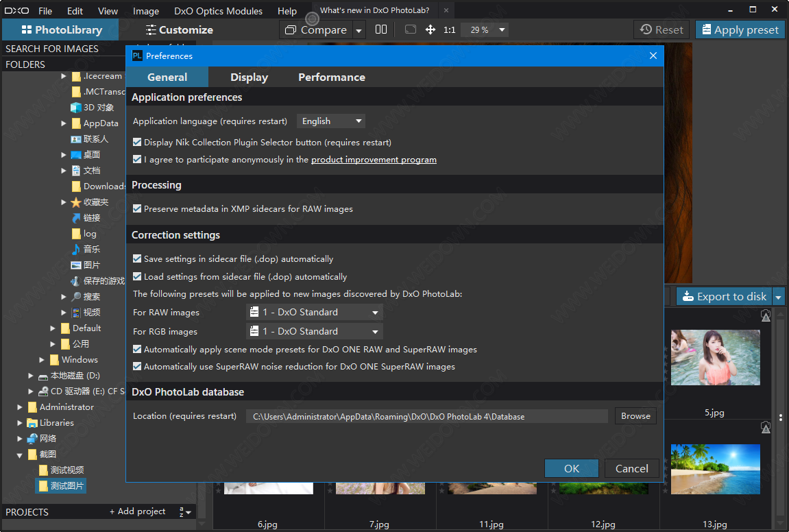The height and width of the screenshot is (532, 789).
Task: Expand the AppData folder
Action: tap(64, 123)
